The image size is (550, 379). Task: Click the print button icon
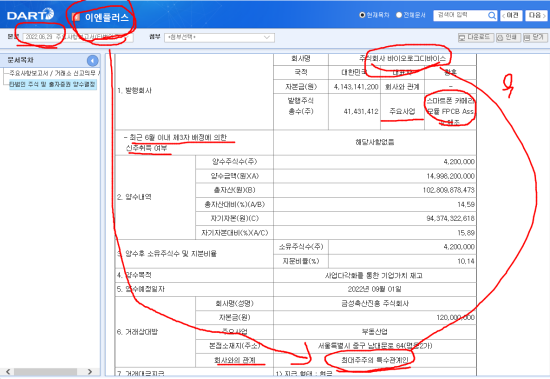[500, 38]
